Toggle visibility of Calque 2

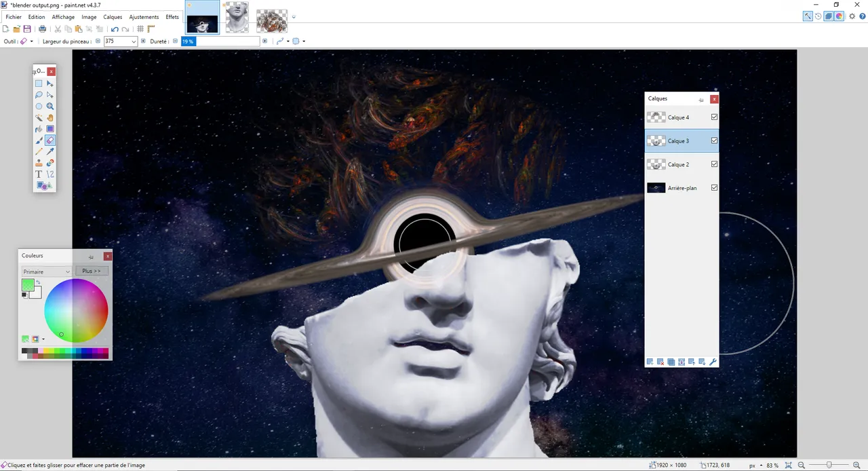(x=714, y=164)
